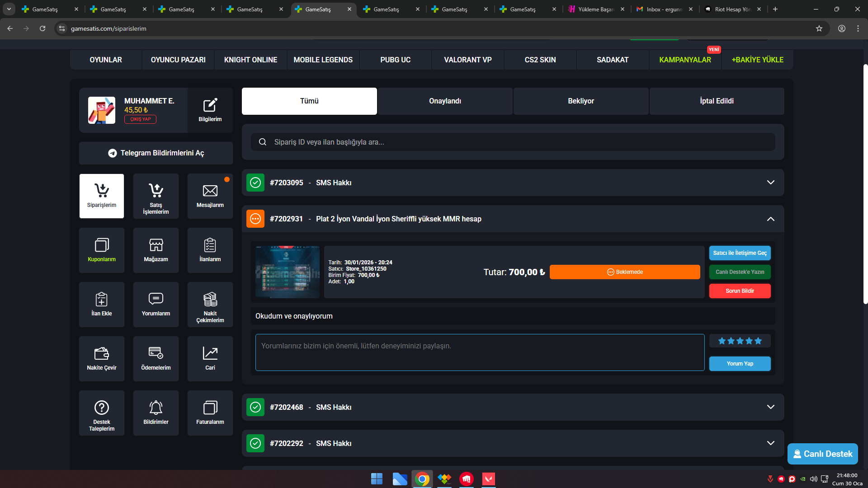868x488 pixels.
Task: Open the CS2 SKIN menu item
Action: pos(540,60)
